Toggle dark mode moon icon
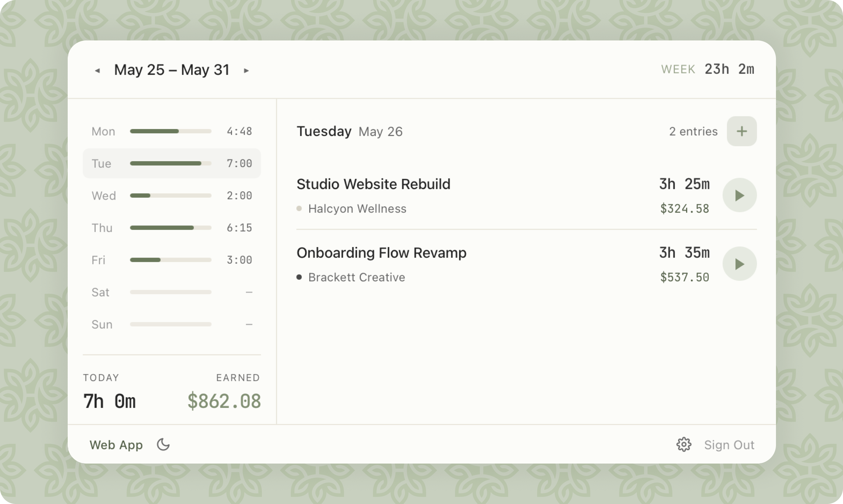Image resolution: width=843 pixels, height=504 pixels. (163, 445)
